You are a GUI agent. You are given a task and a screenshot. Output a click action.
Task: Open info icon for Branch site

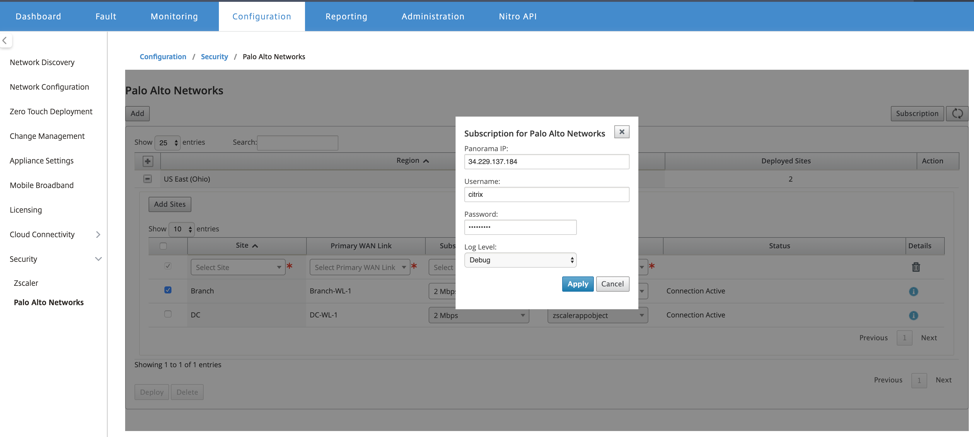tap(913, 291)
